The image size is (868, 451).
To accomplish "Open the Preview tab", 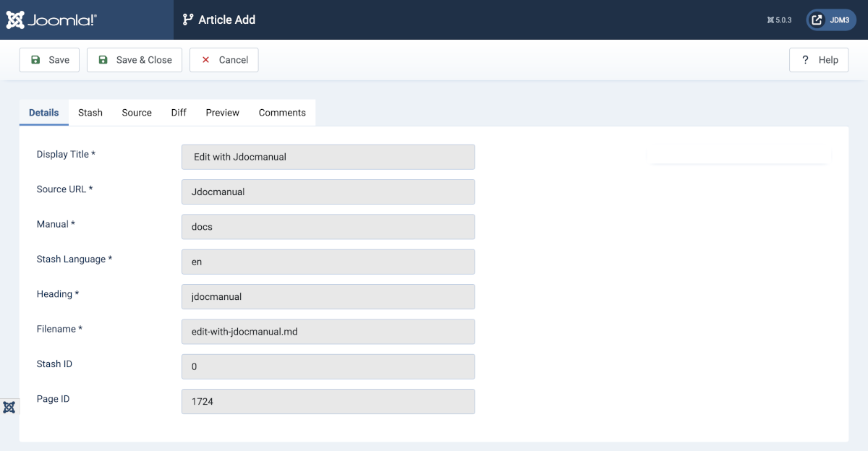I will click(223, 113).
